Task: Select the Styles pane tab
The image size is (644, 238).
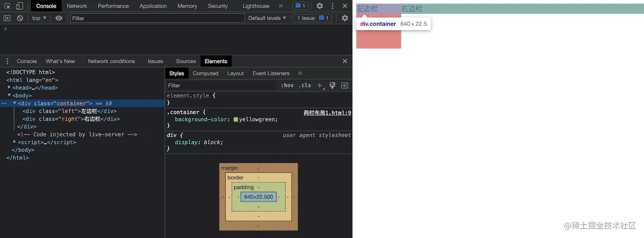Action: point(176,73)
